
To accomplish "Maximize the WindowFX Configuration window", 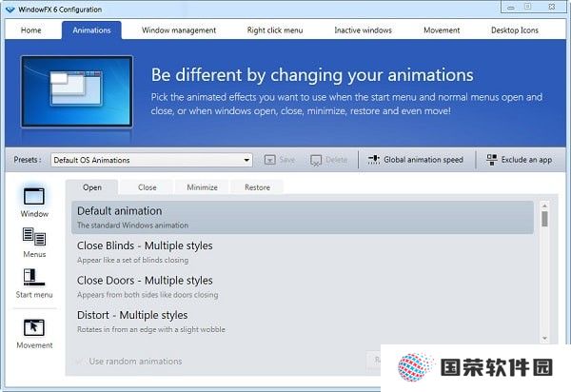I will (x=527, y=7).
